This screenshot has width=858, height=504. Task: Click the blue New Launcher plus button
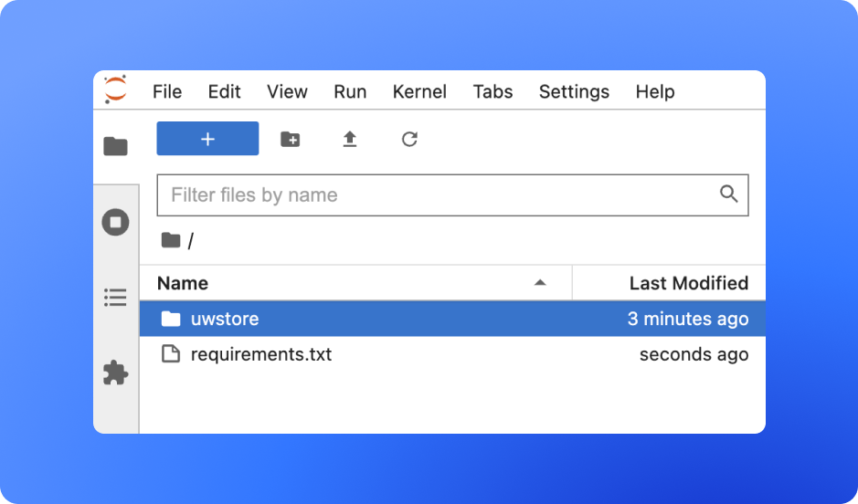tap(207, 139)
